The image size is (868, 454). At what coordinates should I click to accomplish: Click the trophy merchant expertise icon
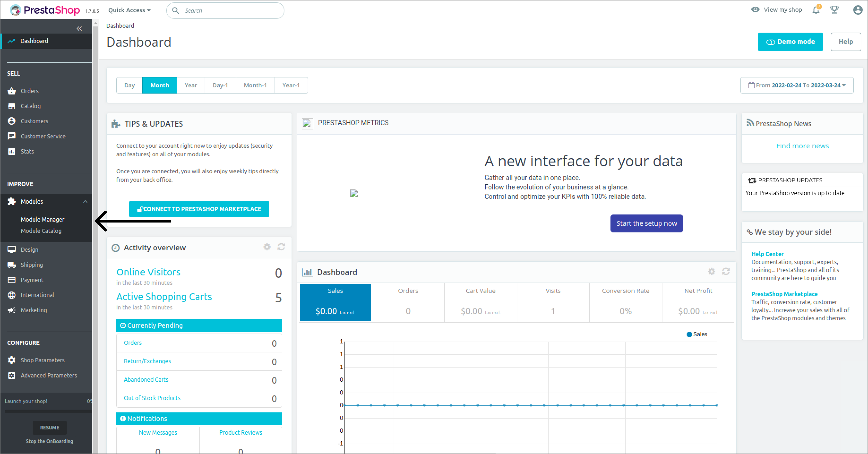pyautogui.click(x=834, y=10)
